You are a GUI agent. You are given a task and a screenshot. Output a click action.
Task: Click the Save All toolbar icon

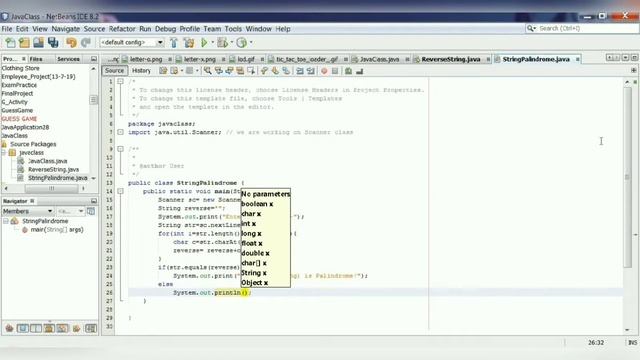(x=53, y=42)
